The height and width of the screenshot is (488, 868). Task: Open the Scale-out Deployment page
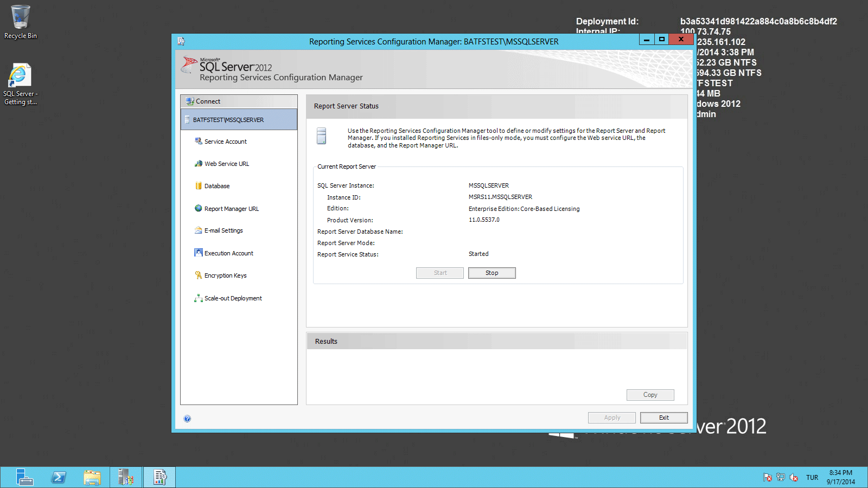tap(233, 298)
